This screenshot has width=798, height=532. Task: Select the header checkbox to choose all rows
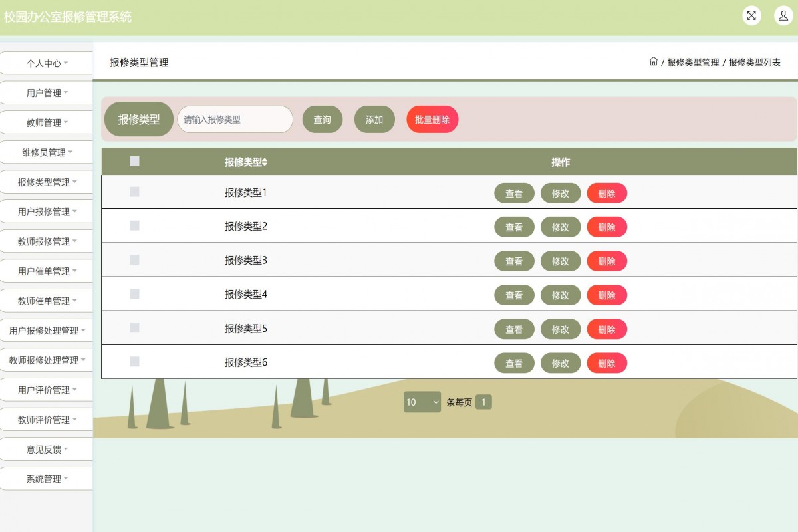pos(134,161)
